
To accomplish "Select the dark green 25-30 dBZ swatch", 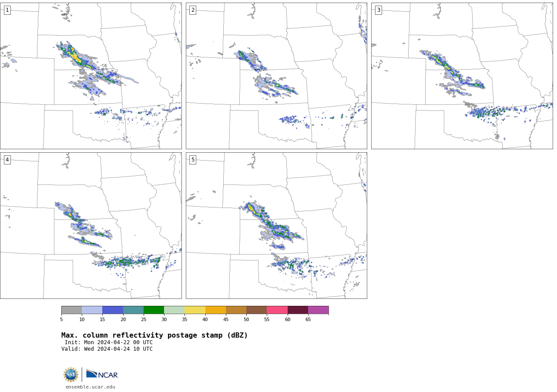I will point(154,310).
